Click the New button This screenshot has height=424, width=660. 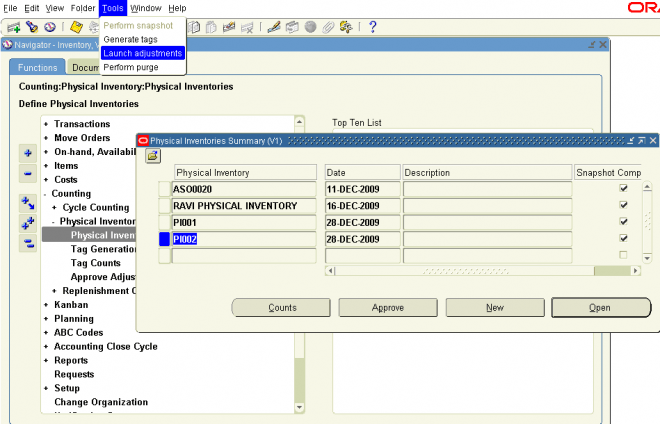[x=495, y=307]
